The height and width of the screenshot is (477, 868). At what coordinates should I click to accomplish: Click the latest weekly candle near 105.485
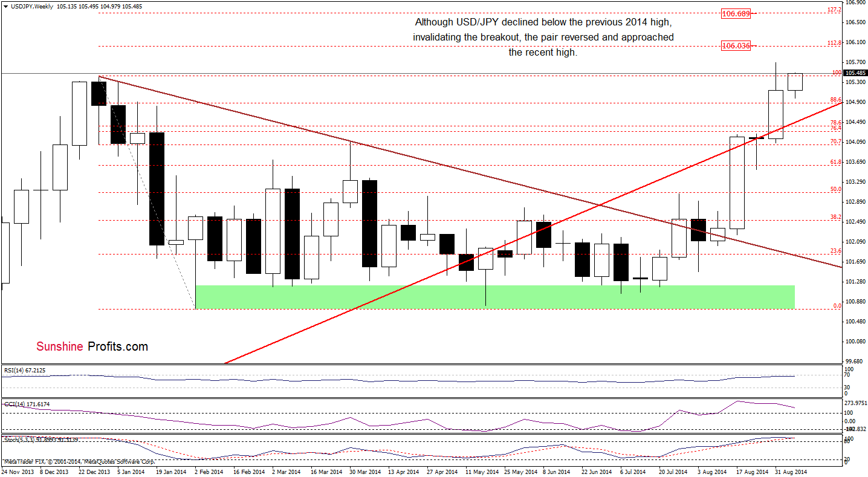point(795,82)
